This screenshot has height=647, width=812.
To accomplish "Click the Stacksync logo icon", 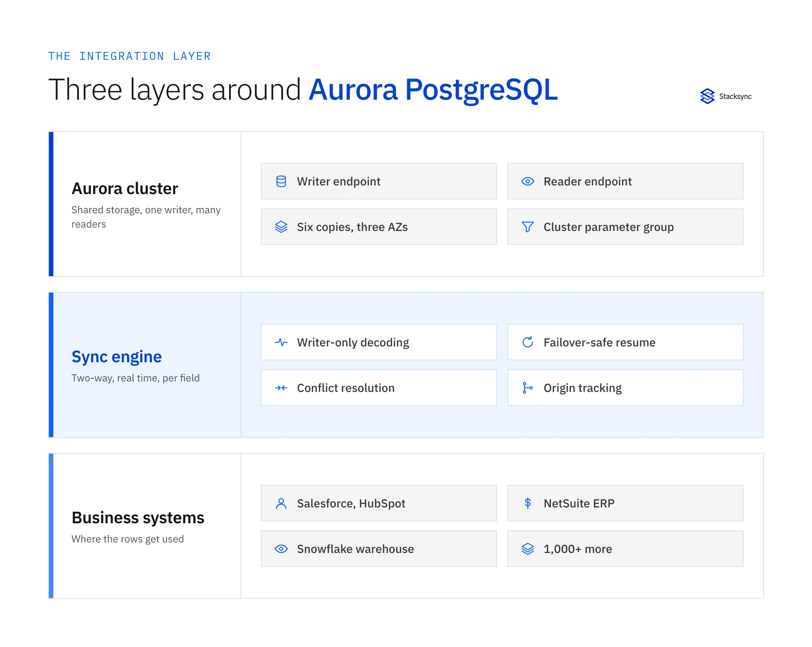I will (x=707, y=96).
